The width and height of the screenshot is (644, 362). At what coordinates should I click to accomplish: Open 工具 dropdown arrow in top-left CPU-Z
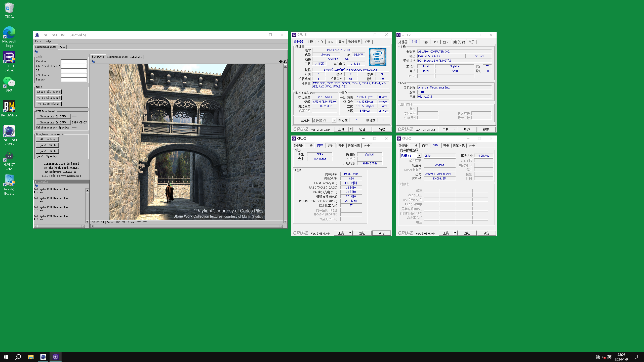coord(350,129)
